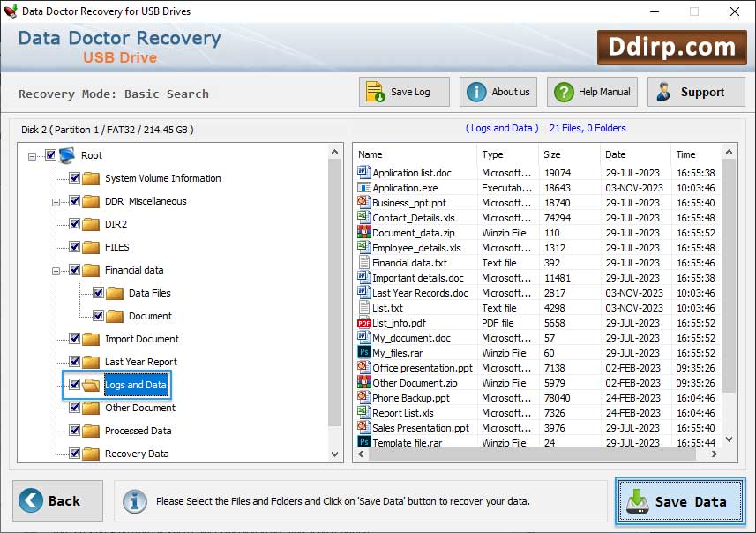Uncheck the Root checkbox

50,154
